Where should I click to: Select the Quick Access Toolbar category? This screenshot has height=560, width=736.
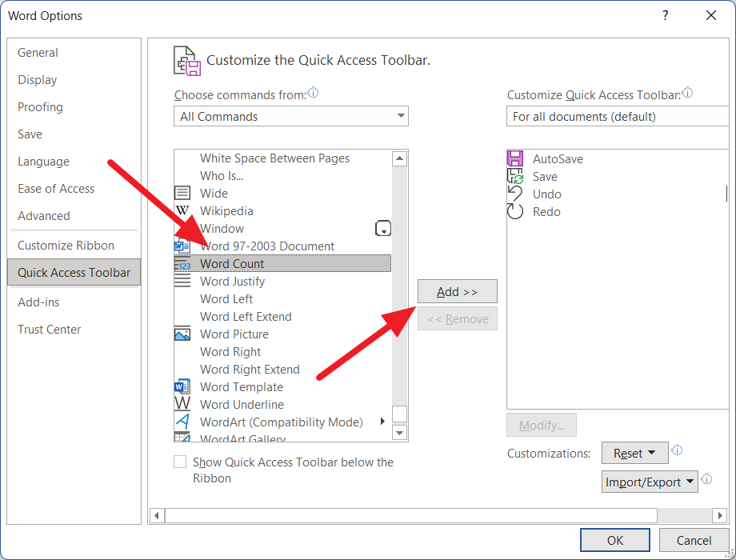click(74, 272)
